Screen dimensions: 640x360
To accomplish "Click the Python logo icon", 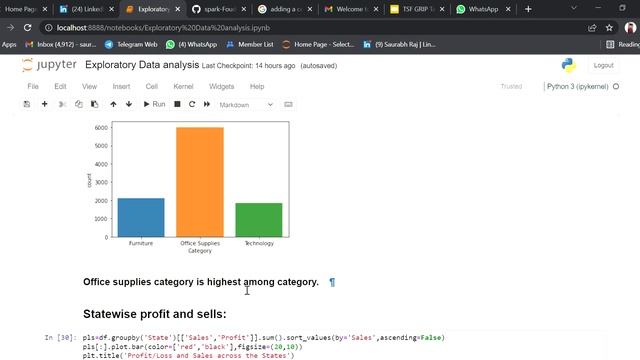I will click(569, 65).
